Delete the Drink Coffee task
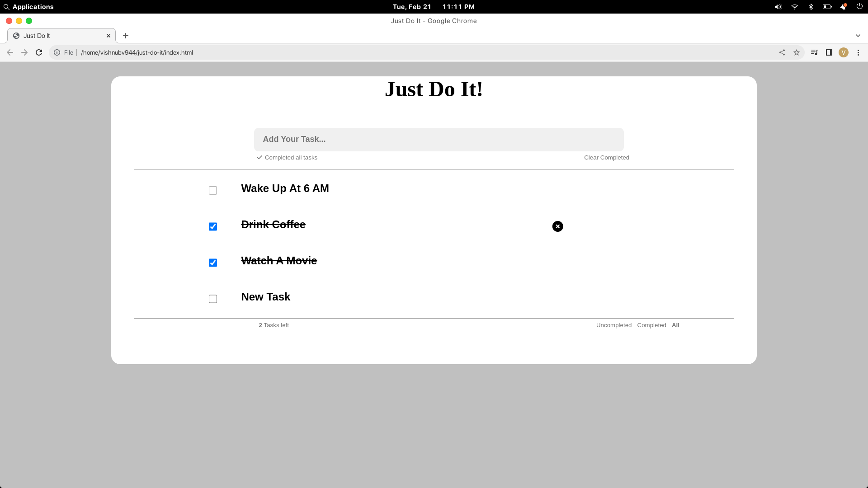The image size is (868, 488). [x=557, y=226]
